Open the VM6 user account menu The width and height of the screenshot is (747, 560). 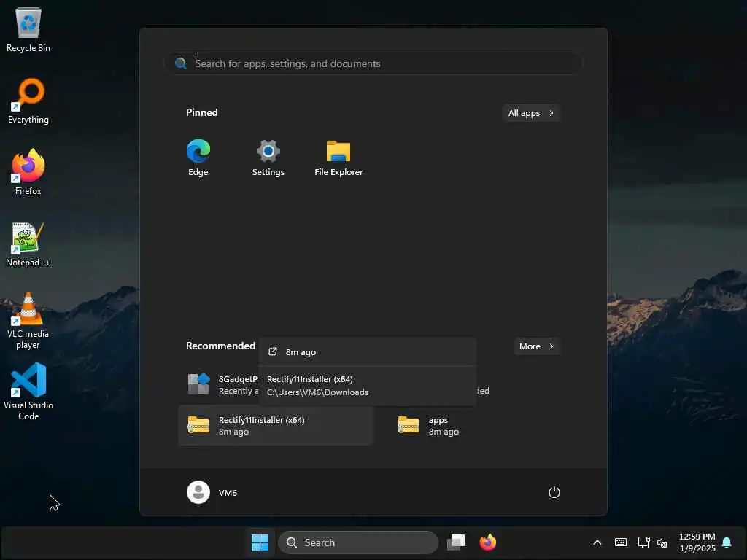[x=212, y=492]
